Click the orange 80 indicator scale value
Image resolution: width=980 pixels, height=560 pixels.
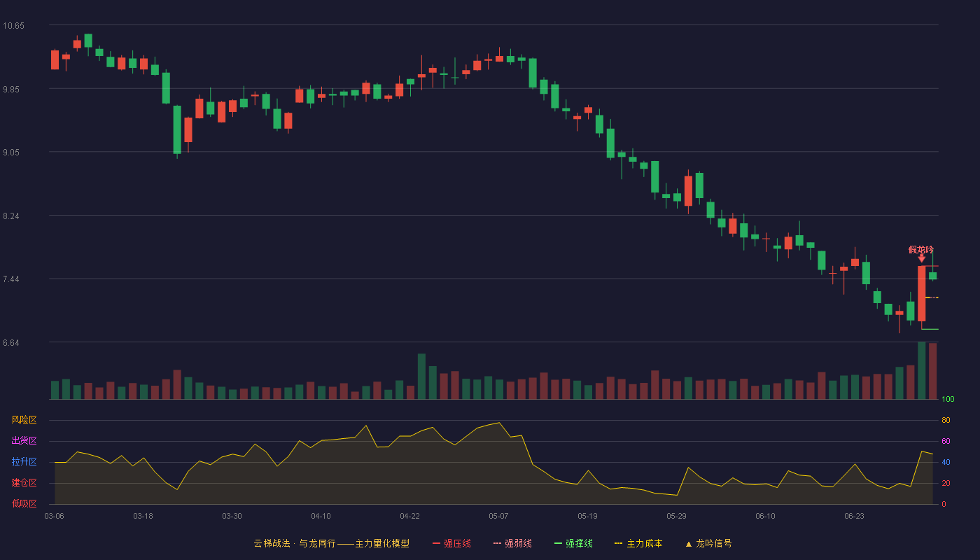(946, 420)
